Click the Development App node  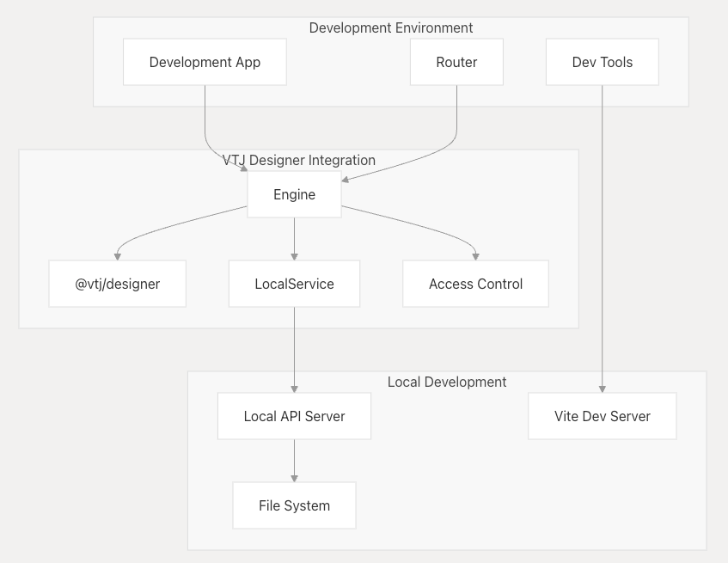click(205, 62)
